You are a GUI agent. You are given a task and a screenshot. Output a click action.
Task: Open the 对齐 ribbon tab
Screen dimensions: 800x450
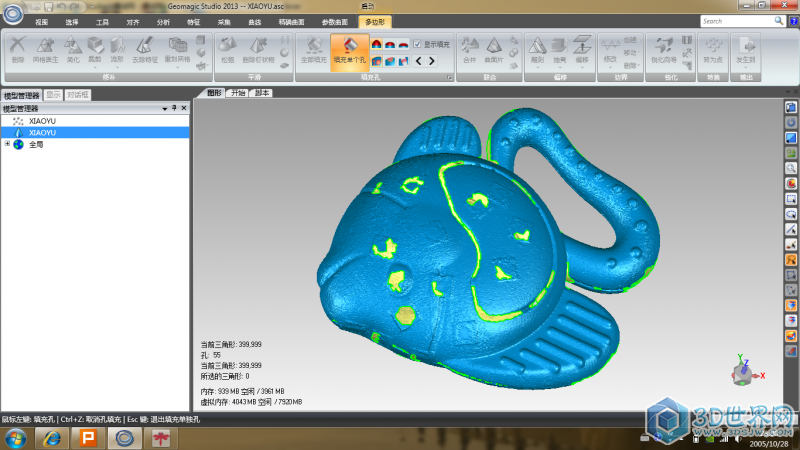133,22
